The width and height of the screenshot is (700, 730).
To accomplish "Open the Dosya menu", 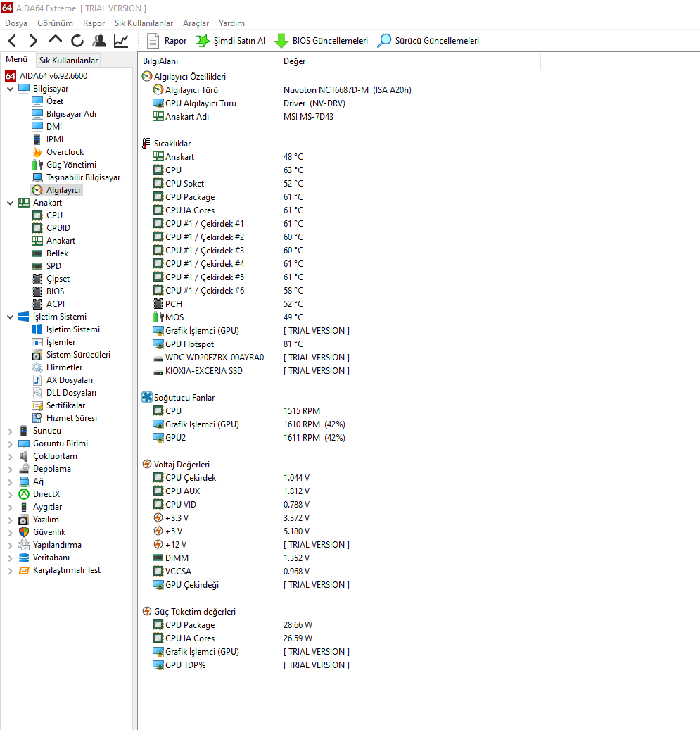I will pyautogui.click(x=15, y=23).
